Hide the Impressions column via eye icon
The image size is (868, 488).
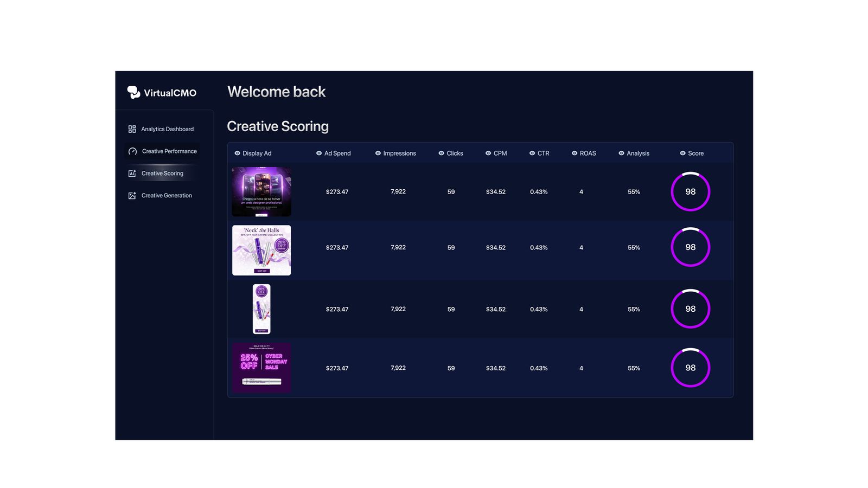point(378,153)
